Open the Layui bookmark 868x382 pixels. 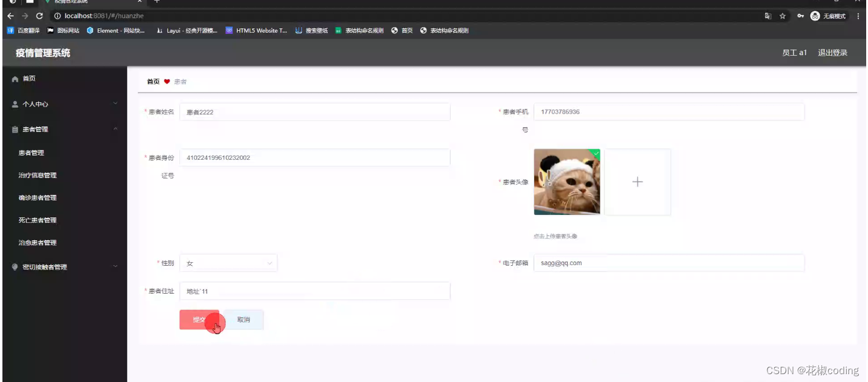tap(187, 30)
